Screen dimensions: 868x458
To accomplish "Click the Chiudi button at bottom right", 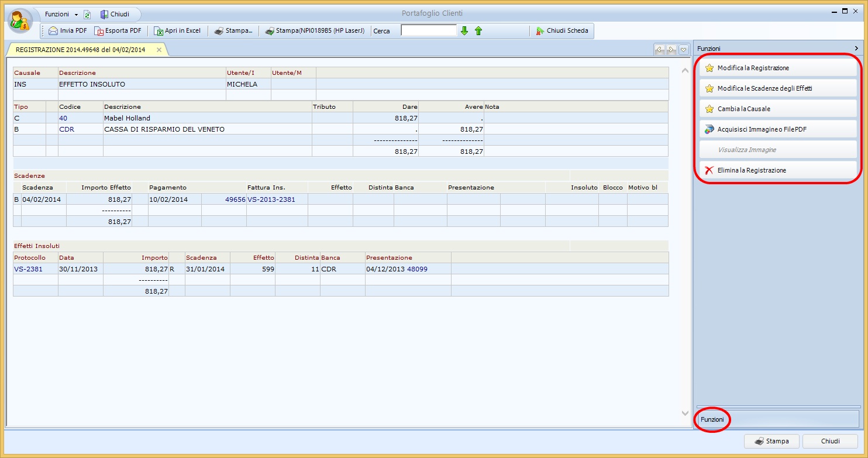I will tap(829, 441).
